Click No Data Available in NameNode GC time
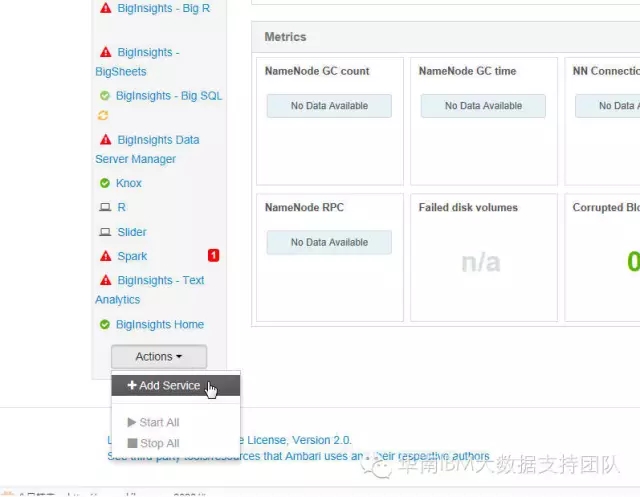This screenshot has height=497, width=640. point(483,106)
